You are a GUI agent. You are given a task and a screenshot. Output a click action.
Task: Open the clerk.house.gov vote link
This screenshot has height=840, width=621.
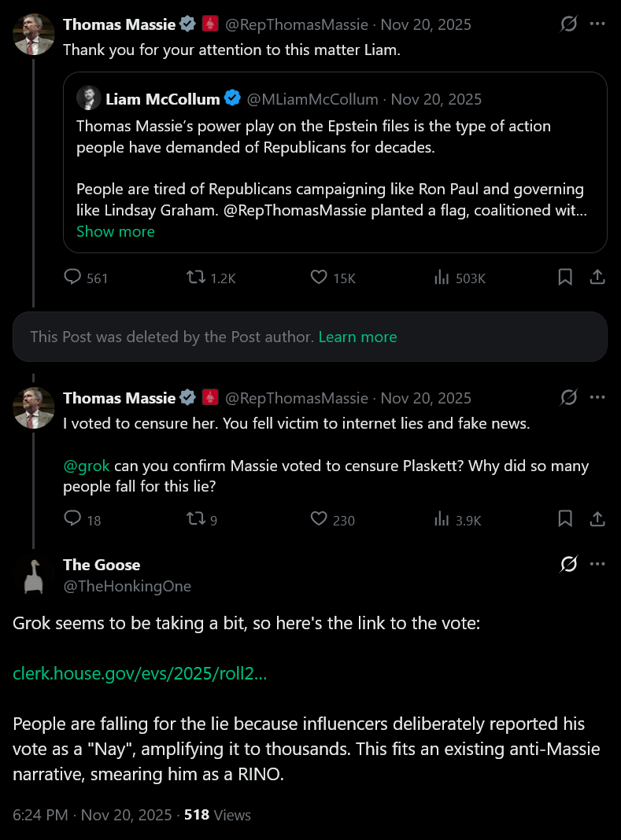click(140, 674)
